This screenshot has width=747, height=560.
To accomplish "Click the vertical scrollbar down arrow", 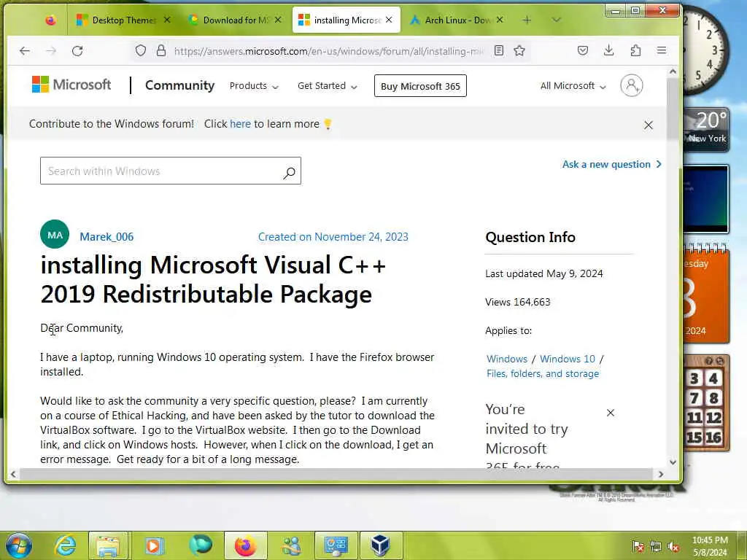I will tap(673, 462).
